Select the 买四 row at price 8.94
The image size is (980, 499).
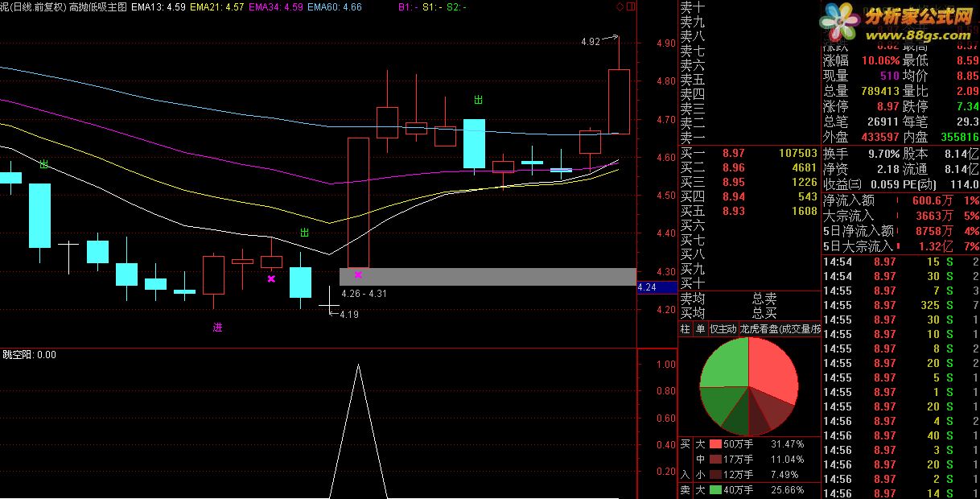749,196
